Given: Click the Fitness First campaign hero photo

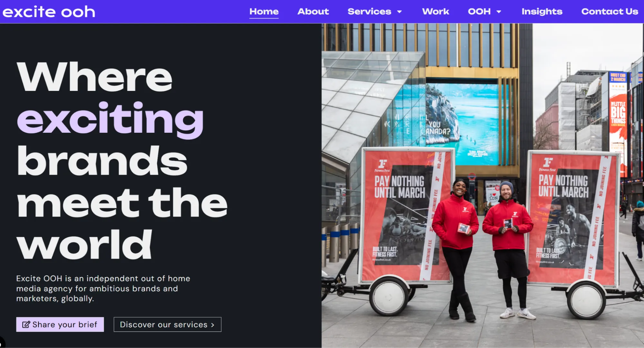Looking at the screenshot, I should [x=483, y=186].
